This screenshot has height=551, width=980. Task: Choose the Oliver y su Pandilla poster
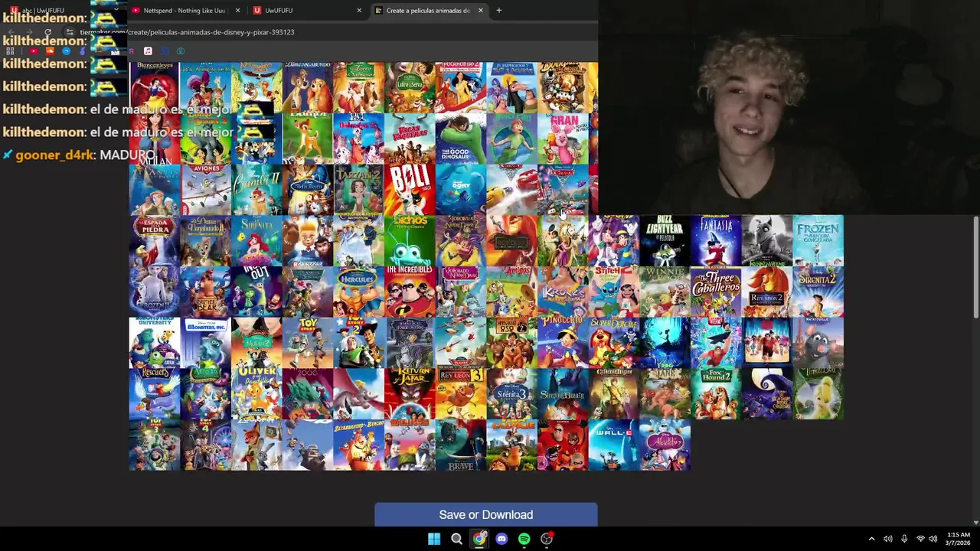[x=256, y=394]
